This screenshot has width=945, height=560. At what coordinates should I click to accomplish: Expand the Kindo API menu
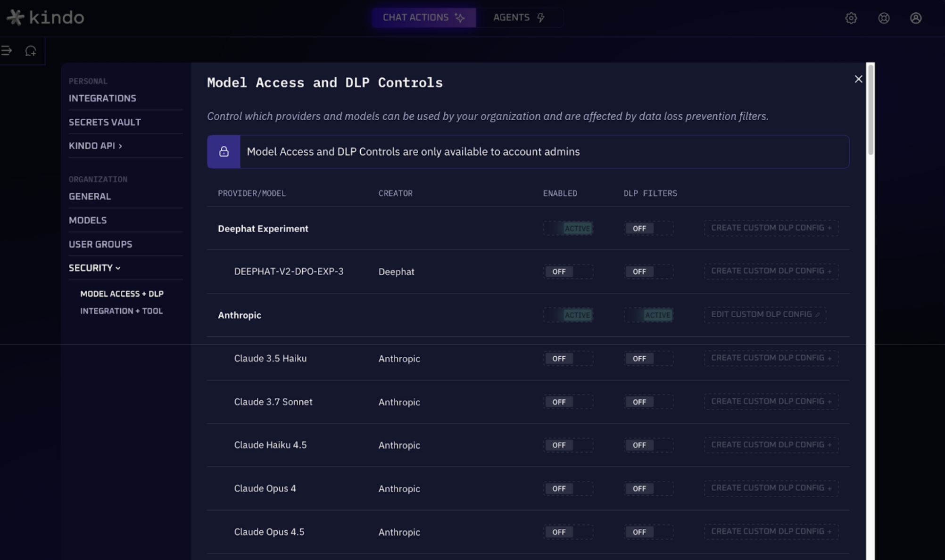95,146
